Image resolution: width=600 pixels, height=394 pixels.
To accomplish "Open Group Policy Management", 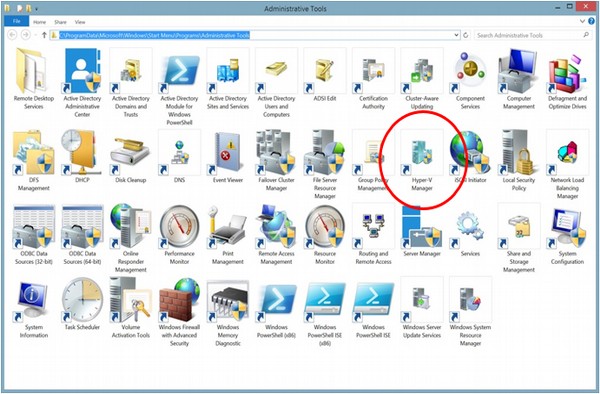I will point(373,160).
